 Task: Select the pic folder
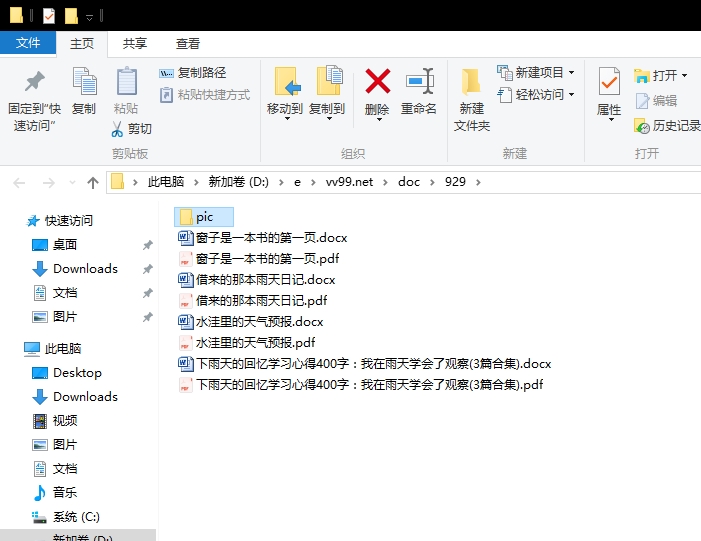[204, 217]
